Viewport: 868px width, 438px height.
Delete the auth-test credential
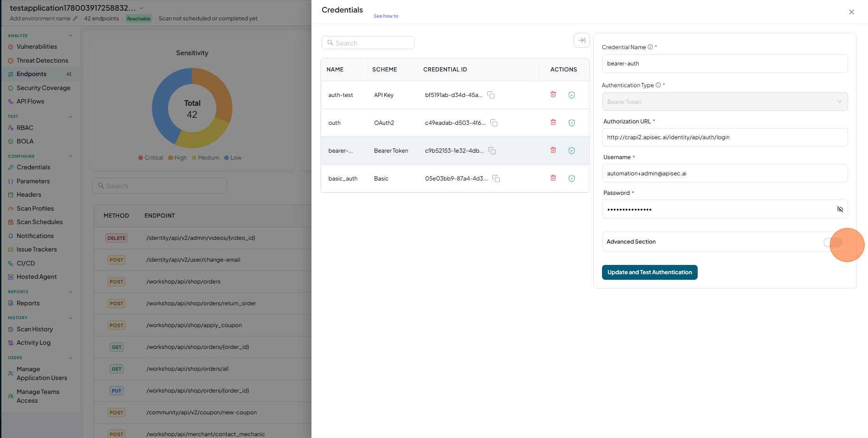pyautogui.click(x=553, y=95)
